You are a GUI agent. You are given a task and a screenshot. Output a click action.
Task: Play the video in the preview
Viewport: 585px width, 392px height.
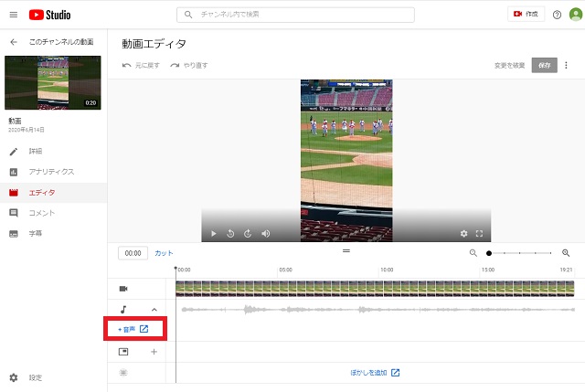[213, 234]
